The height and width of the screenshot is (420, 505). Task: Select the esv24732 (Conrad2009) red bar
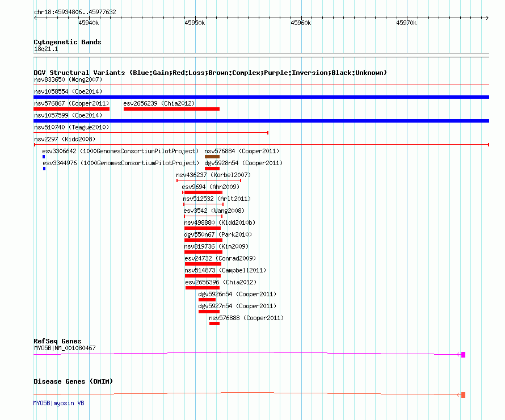[203, 264]
